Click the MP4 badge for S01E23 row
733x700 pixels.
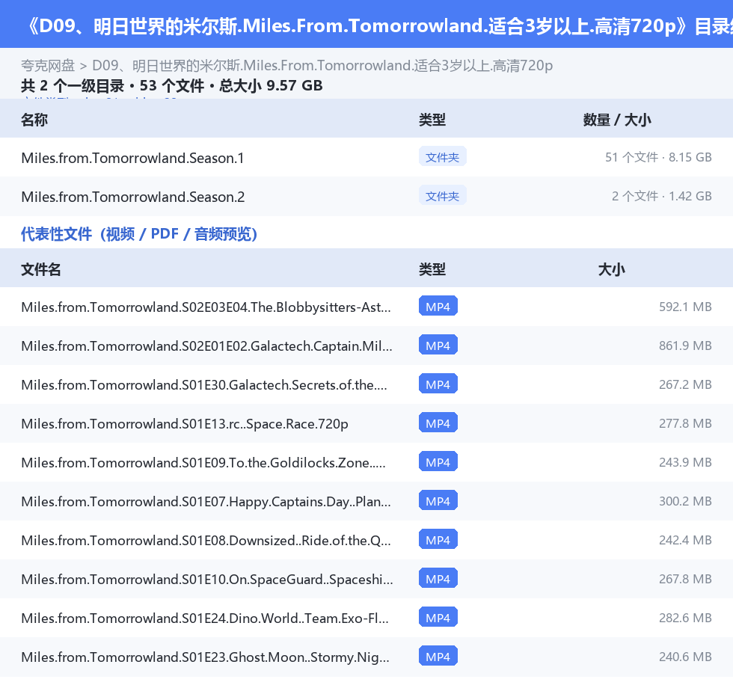(438, 655)
